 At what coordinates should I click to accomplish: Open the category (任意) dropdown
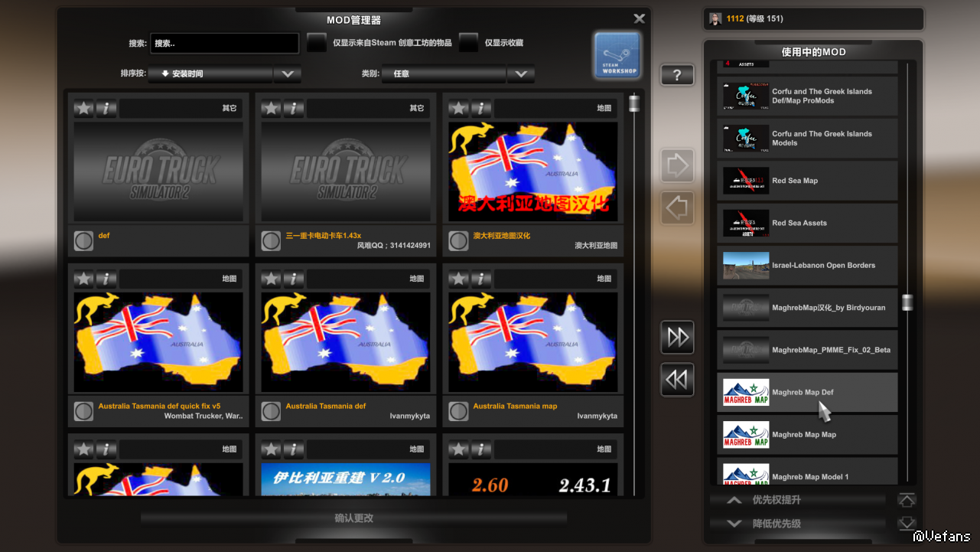(x=444, y=74)
